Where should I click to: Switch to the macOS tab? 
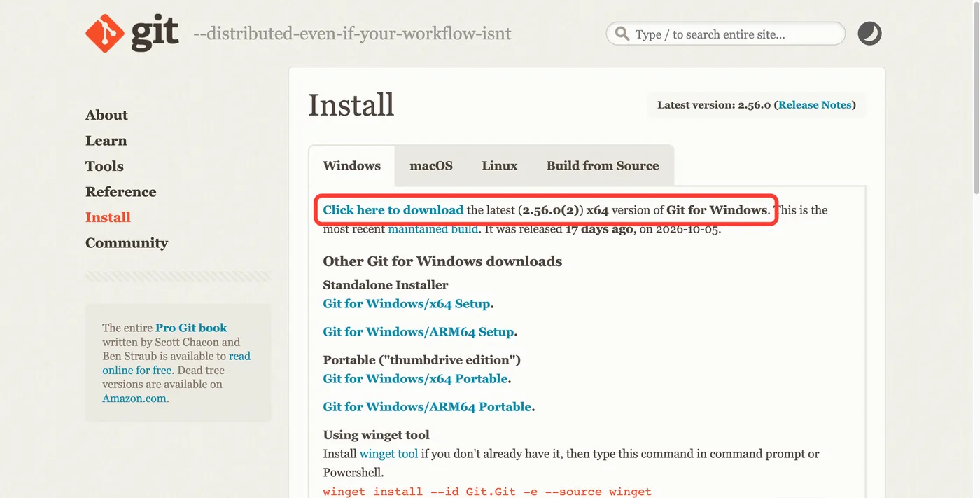click(x=431, y=166)
